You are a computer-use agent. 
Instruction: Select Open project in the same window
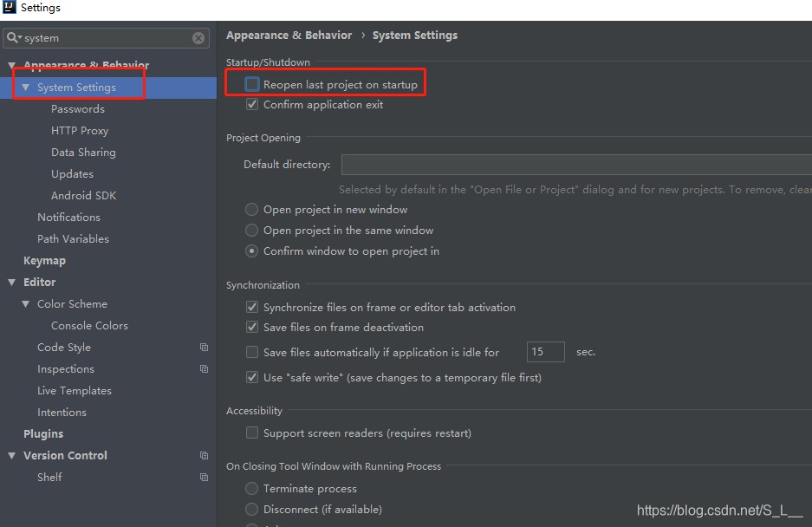pyautogui.click(x=251, y=230)
